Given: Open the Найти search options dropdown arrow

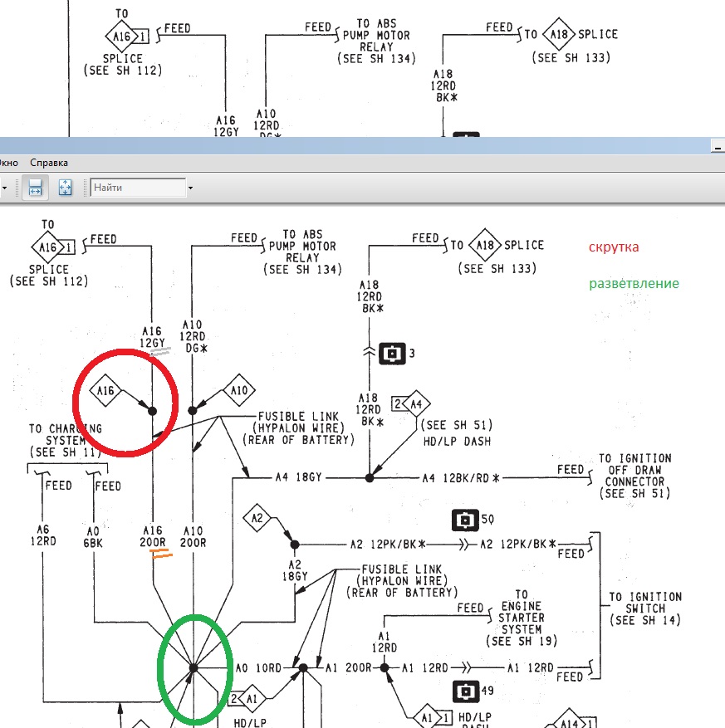Looking at the screenshot, I should tap(190, 188).
